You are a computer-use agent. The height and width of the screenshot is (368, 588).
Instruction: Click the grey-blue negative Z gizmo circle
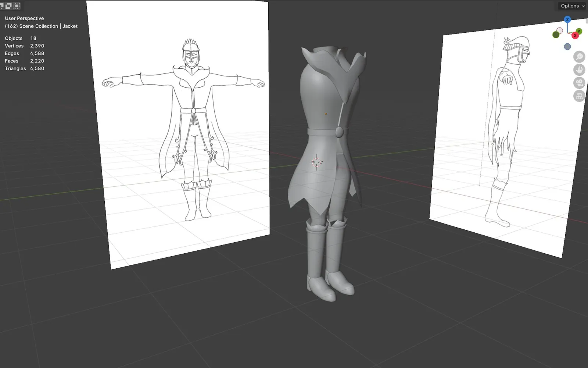[x=567, y=47]
